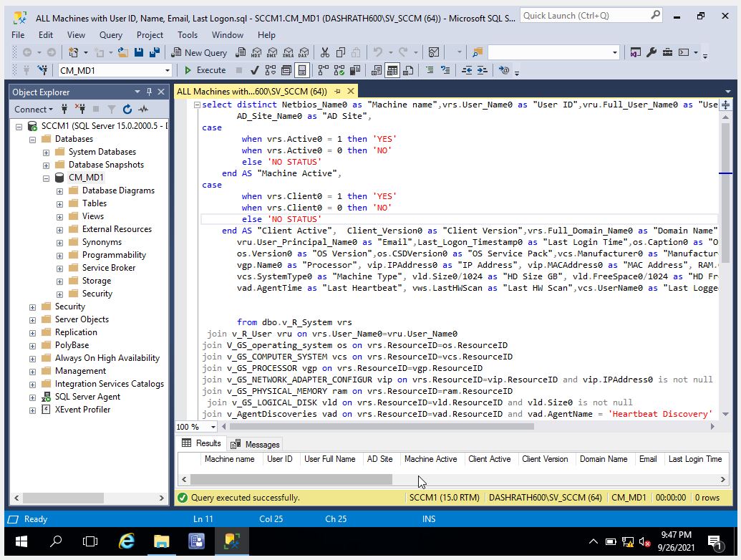Open the Display Estimated Execution Plan icon
741x560 pixels.
269,70
